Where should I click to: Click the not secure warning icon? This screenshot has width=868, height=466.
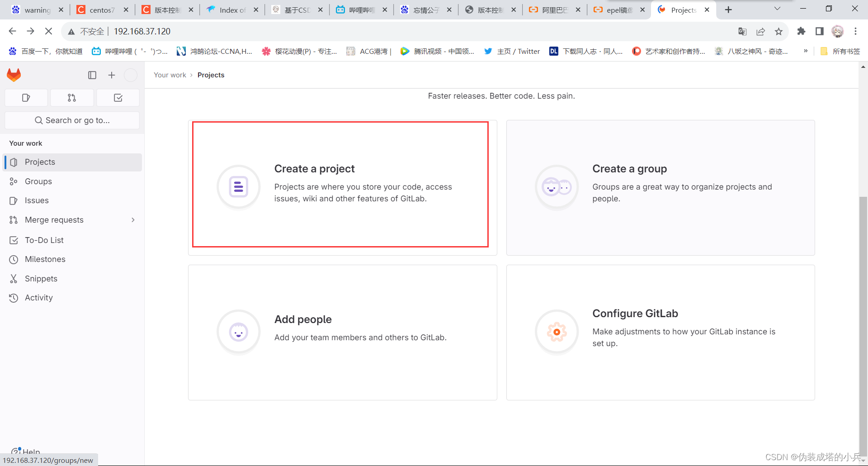[x=71, y=32]
